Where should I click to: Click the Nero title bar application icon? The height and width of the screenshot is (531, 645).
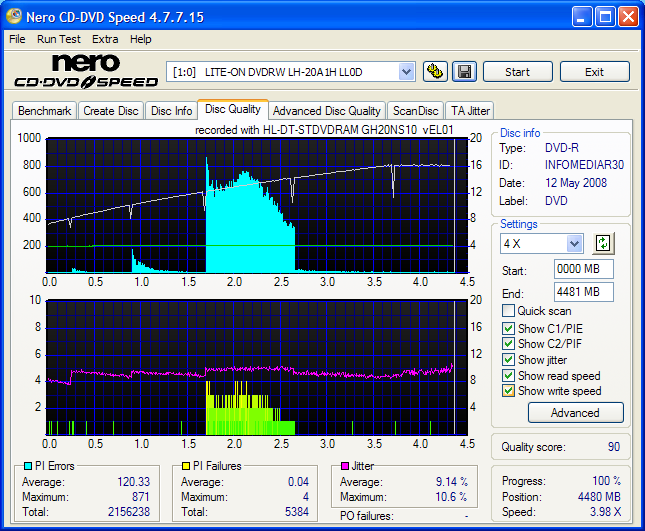[15, 17]
